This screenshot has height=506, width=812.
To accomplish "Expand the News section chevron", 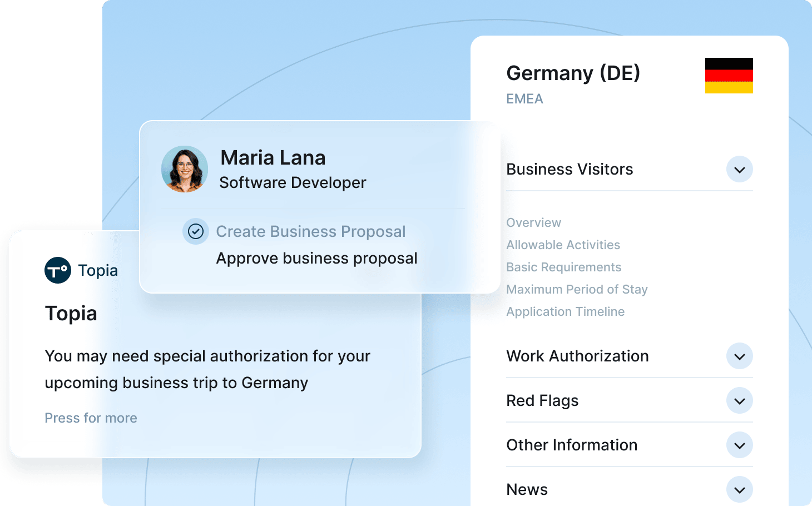I will [x=739, y=490].
